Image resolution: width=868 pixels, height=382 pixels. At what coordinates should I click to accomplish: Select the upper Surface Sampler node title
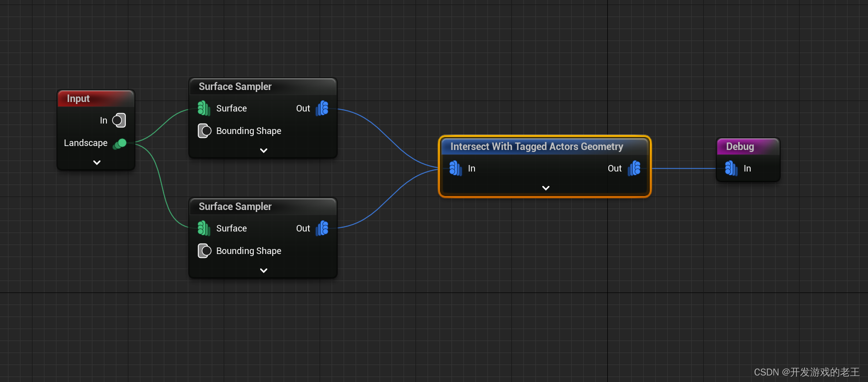(x=235, y=86)
